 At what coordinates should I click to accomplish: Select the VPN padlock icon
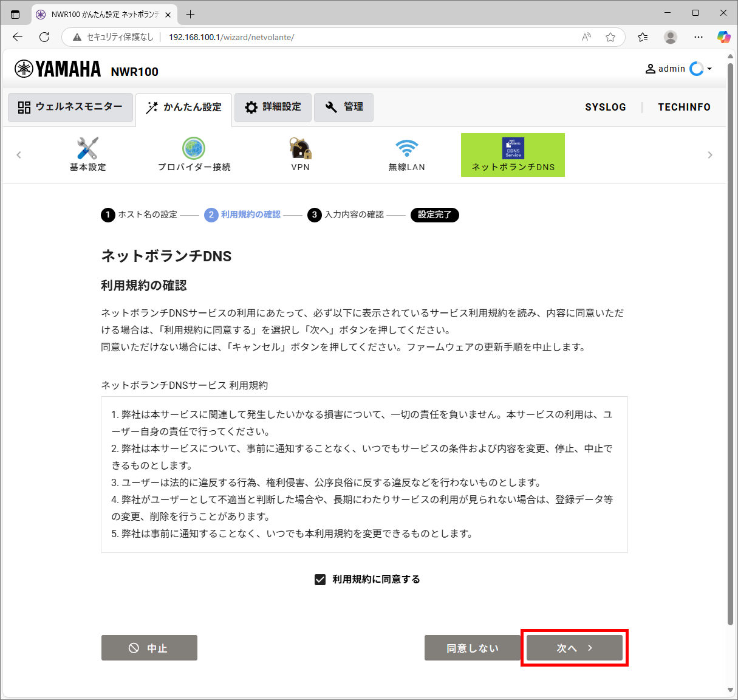[x=300, y=148]
